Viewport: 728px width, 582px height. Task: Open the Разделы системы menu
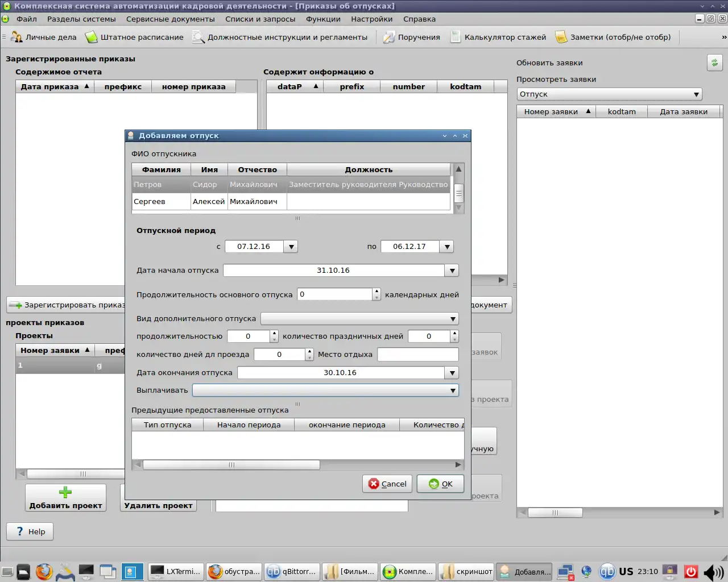[81, 19]
